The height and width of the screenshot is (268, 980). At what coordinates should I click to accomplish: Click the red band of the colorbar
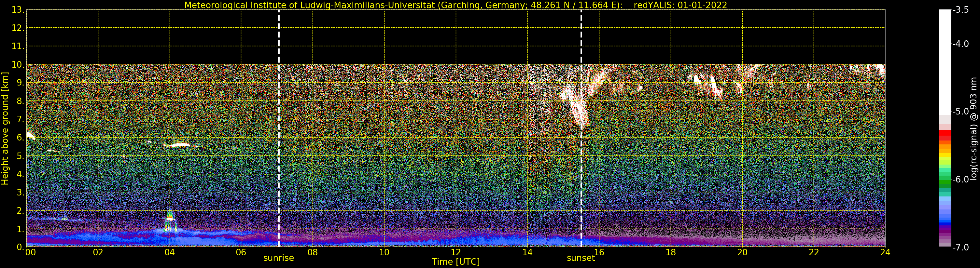945,135
